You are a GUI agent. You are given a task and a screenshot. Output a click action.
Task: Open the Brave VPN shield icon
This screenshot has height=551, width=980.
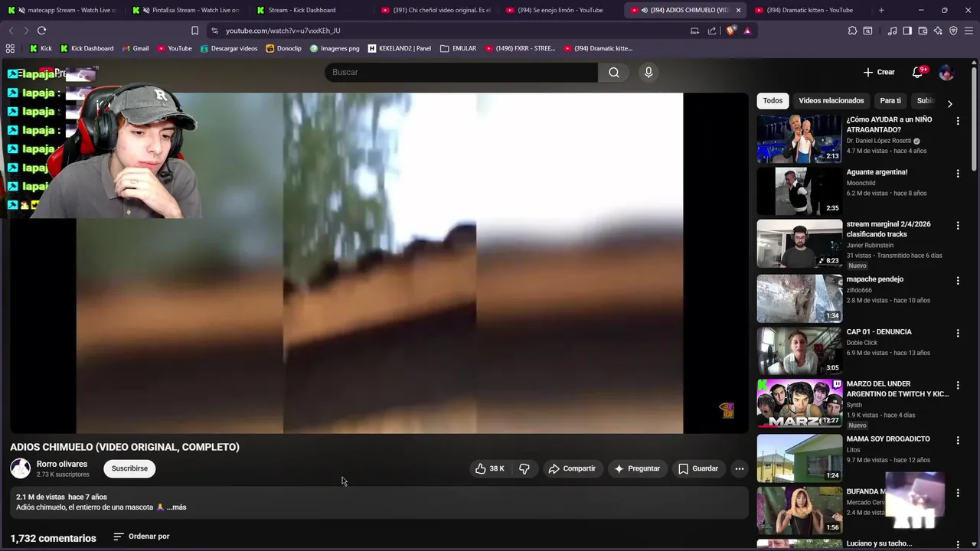pyautogui.click(x=953, y=31)
